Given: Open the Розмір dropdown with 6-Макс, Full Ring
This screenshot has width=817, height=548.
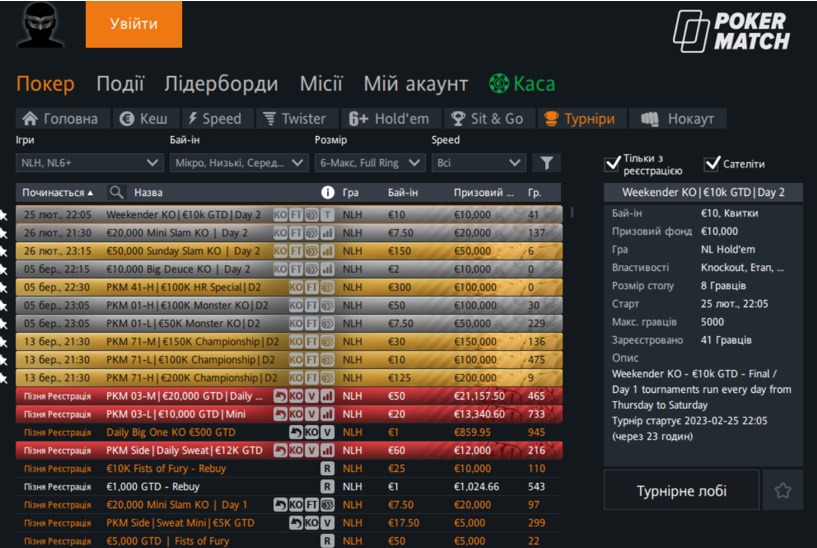Looking at the screenshot, I should click(369, 162).
